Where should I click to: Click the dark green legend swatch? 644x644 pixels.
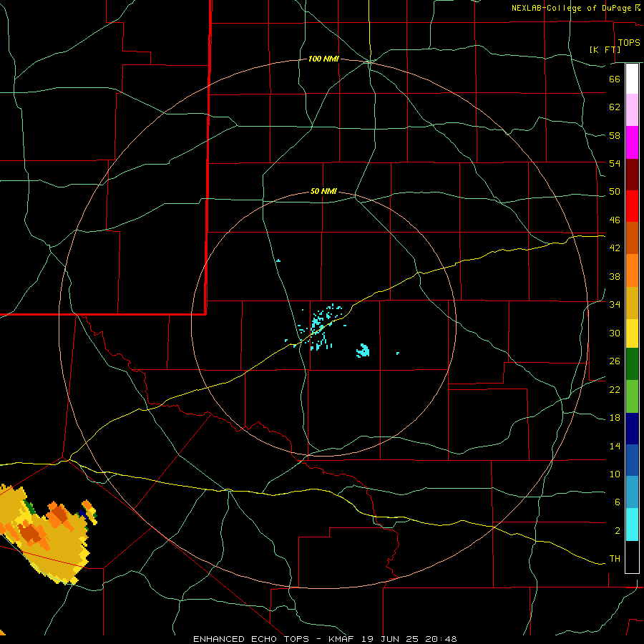click(632, 364)
